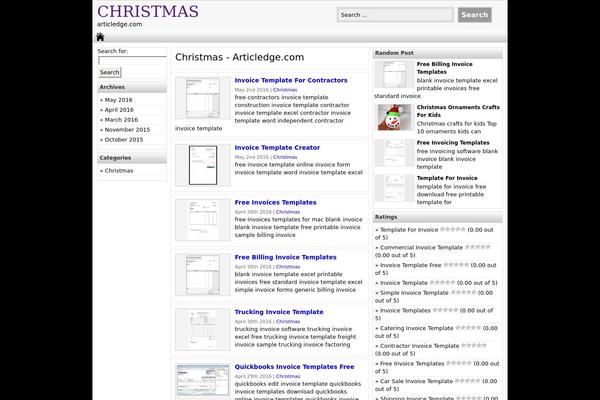Open the Invoice Template Creator thumbnail
The image size is (600, 400).
click(x=203, y=165)
